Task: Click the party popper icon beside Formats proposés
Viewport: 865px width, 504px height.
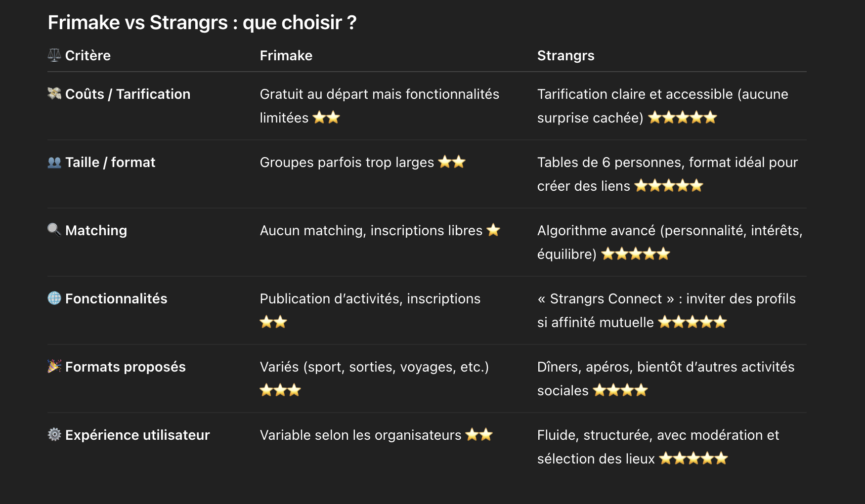Action: [54, 366]
